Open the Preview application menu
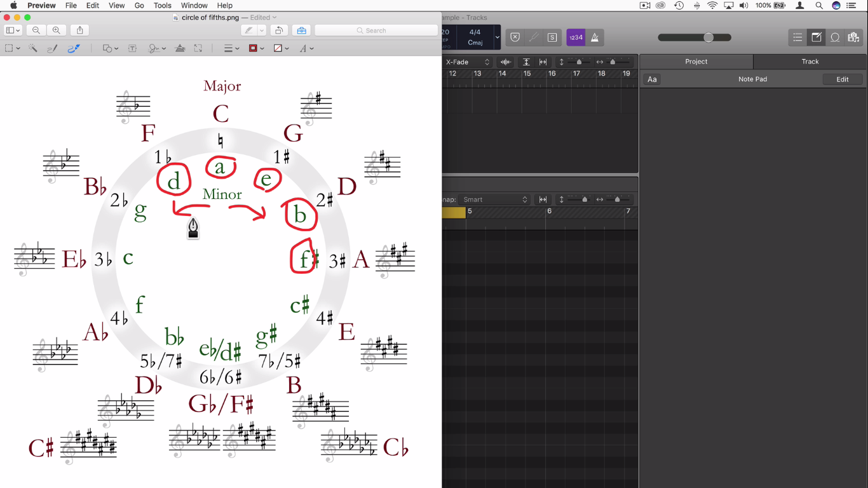Viewport: 868px width, 488px height. [42, 6]
